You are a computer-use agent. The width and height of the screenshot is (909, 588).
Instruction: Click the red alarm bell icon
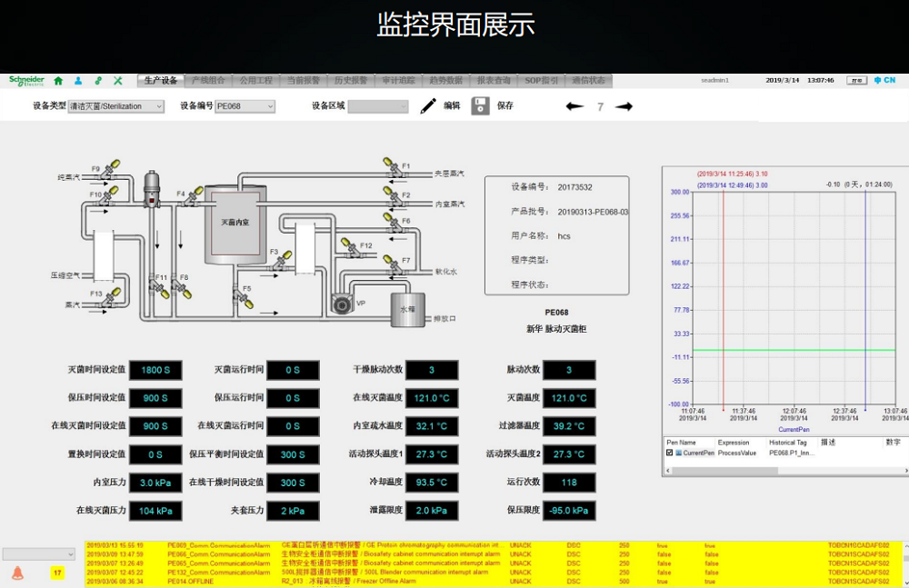point(17,573)
